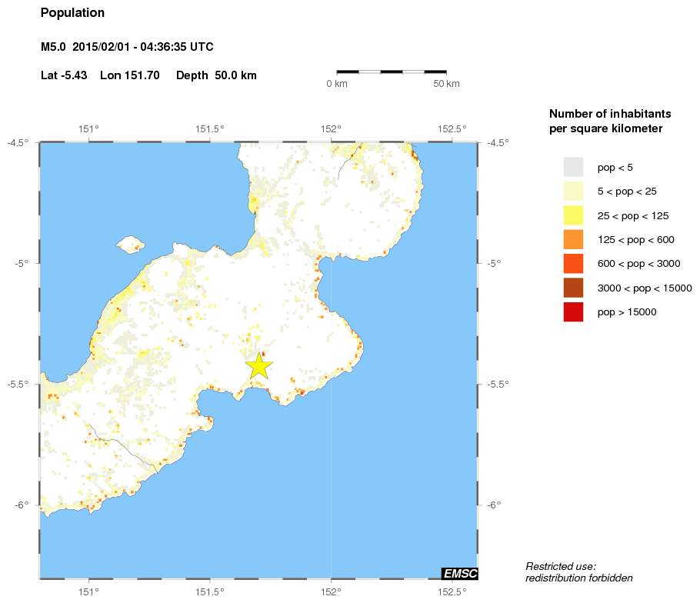This screenshot has height=603, width=700.
Task: Click the '-5.5°' latitude label on left axis
Action: [18, 384]
